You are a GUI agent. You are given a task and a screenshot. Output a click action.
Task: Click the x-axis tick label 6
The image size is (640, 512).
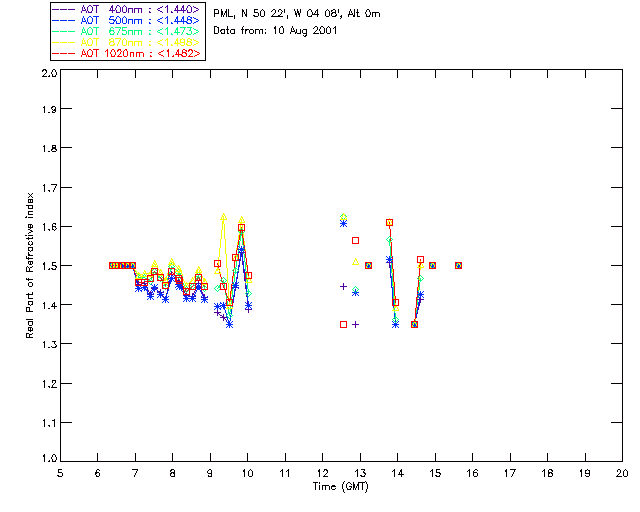tap(98, 473)
